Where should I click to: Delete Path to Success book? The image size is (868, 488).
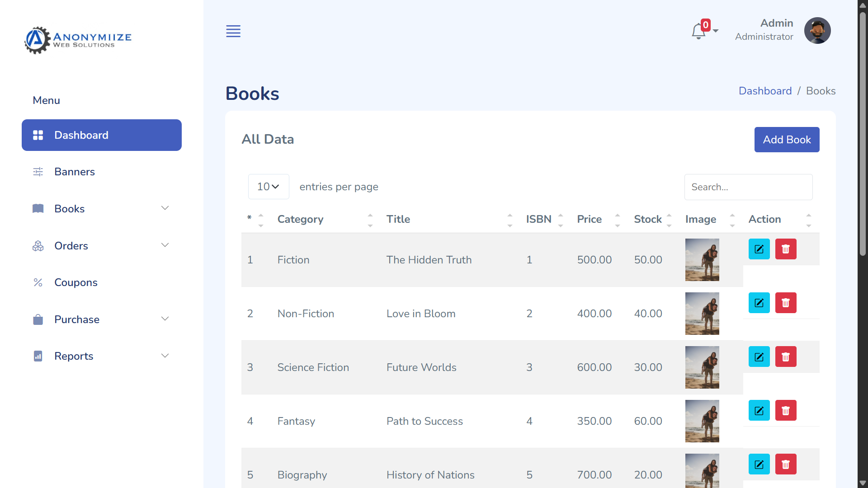pos(786,410)
